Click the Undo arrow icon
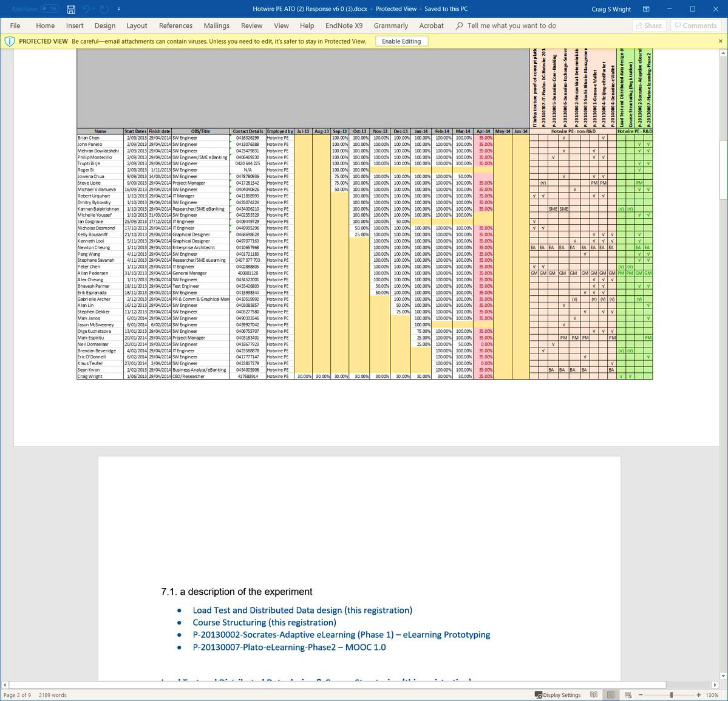This screenshot has height=701, width=728. pyautogui.click(x=86, y=9)
